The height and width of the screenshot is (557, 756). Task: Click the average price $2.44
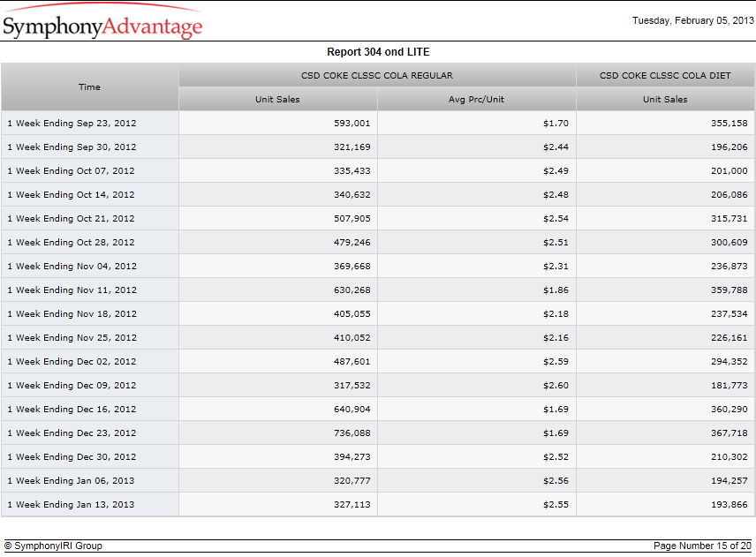click(556, 147)
